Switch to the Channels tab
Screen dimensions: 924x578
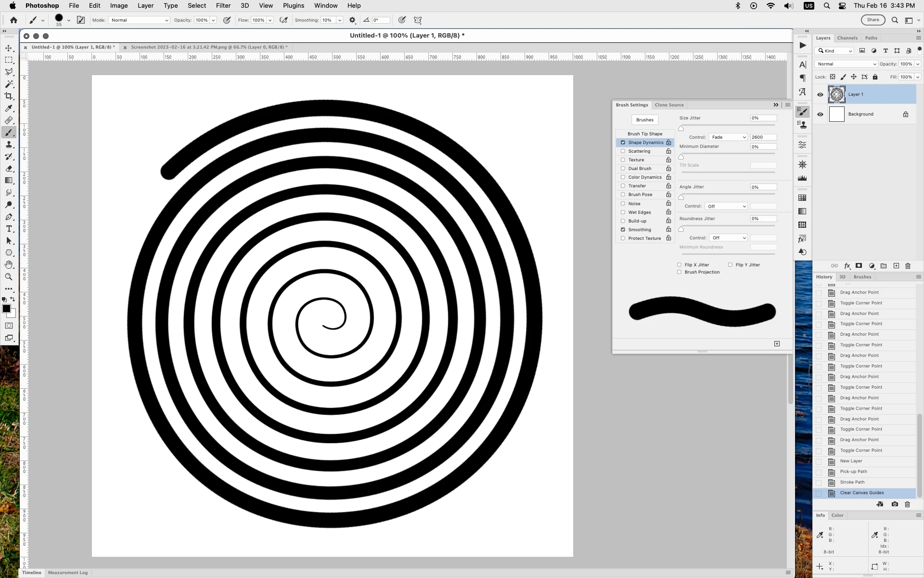point(847,38)
